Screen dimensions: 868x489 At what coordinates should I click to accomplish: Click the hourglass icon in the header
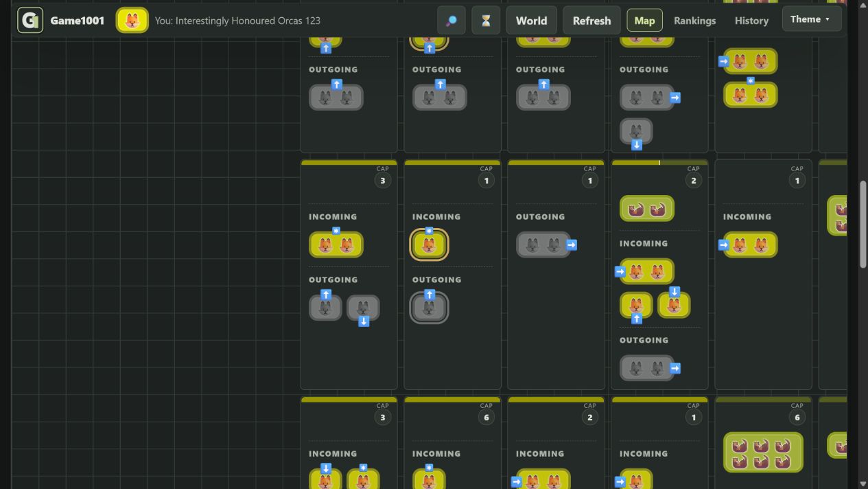point(486,21)
